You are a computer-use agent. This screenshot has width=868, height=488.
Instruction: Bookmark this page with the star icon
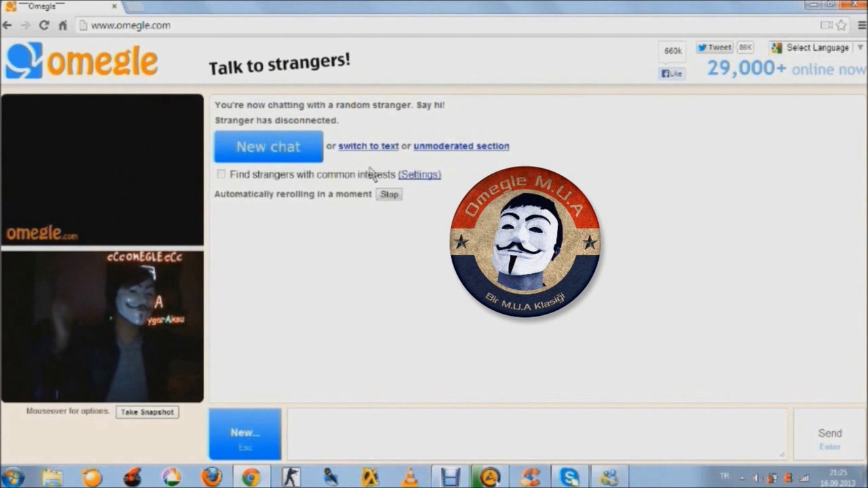coord(842,25)
